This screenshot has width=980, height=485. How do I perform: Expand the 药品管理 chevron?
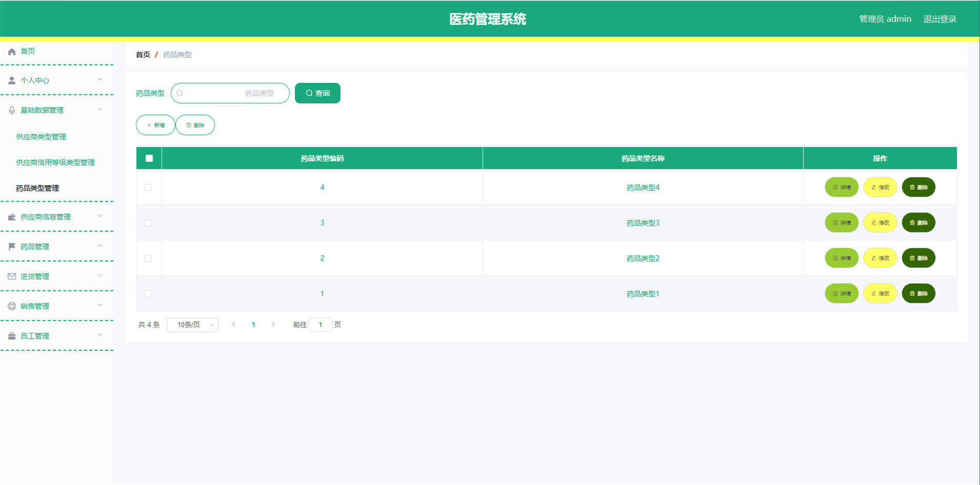(100, 246)
